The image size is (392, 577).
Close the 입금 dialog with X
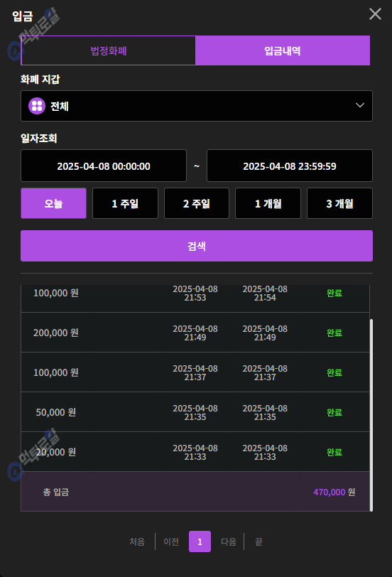point(375,14)
